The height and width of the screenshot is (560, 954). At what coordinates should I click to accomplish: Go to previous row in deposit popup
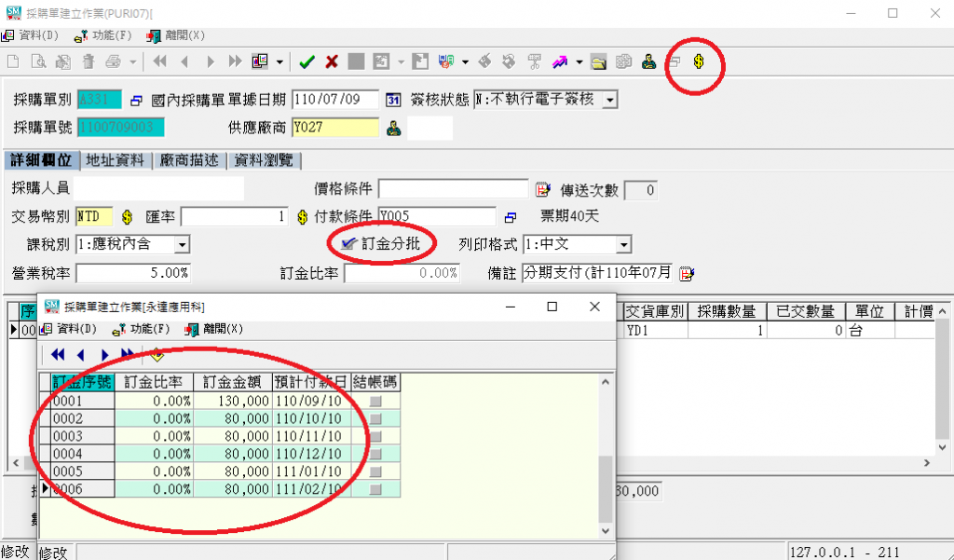click(x=80, y=355)
